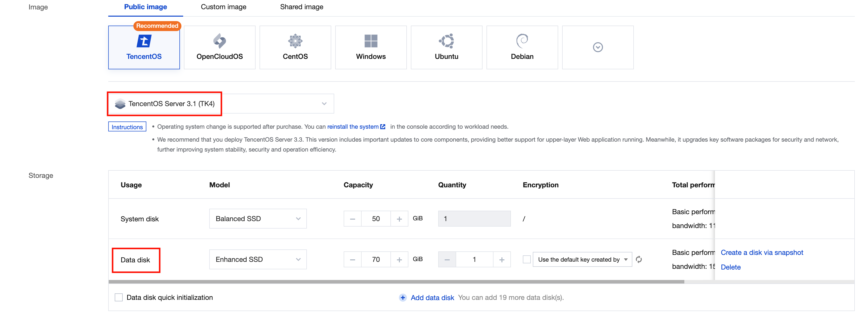
Task: Open Balanced SSD model dropdown
Action: 258,219
